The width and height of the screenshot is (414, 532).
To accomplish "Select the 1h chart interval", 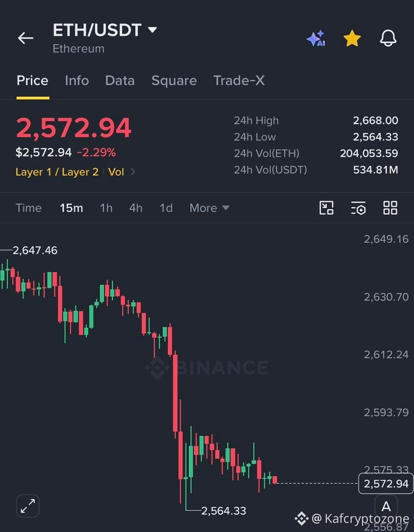I will (x=106, y=208).
